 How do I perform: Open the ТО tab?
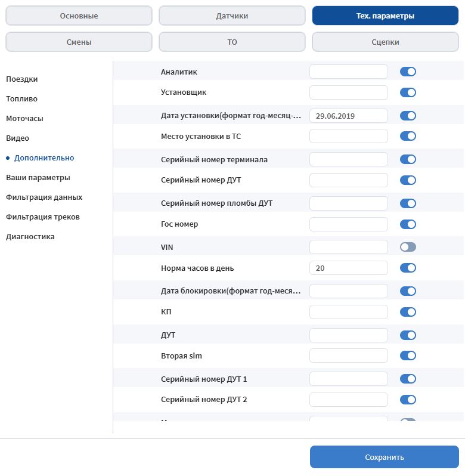(x=232, y=42)
